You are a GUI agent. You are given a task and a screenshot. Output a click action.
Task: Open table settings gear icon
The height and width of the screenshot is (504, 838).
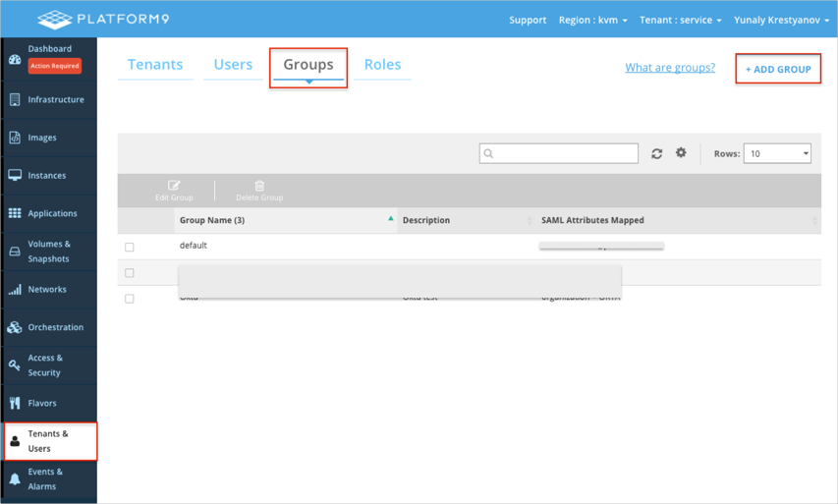point(681,153)
